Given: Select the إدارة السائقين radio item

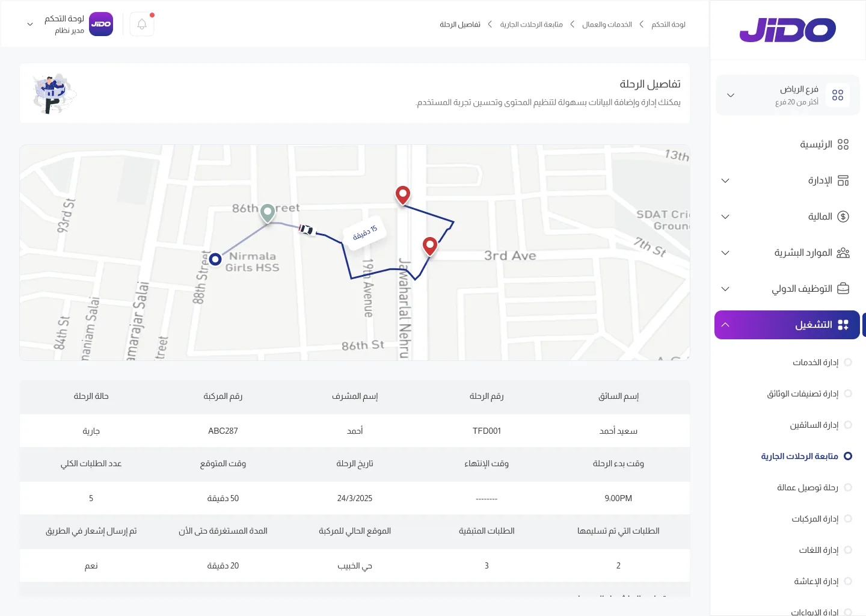Looking at the screenshot, I should tap(848, 425).
